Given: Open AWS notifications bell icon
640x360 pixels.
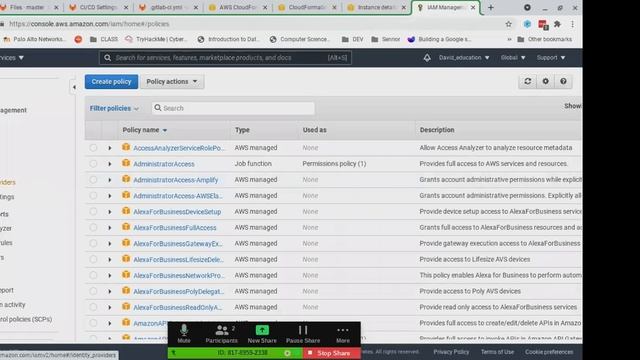Looking at the screenshot, I should point(427,58).
